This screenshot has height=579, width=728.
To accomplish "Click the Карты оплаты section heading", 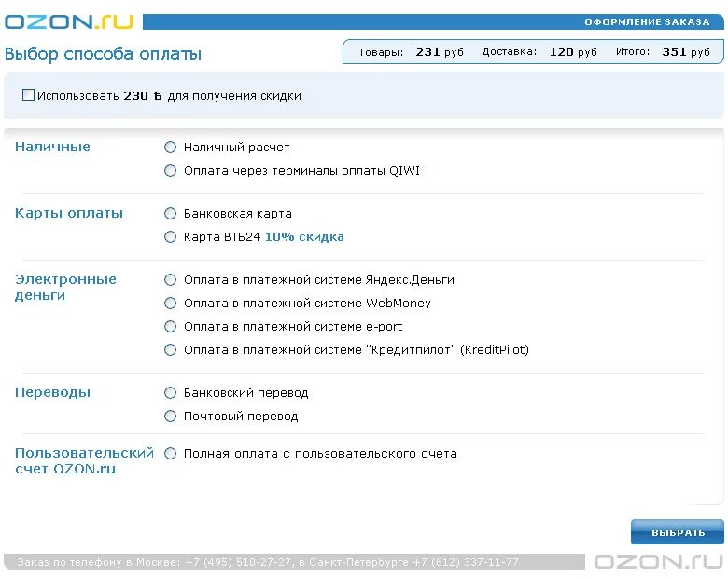I will [x=69, y=213].
